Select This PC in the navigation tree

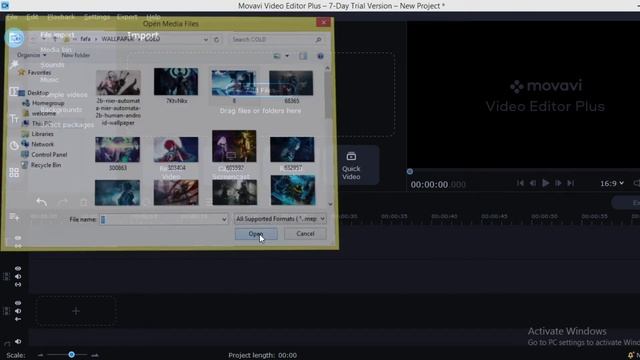click(x=41, y=124)
